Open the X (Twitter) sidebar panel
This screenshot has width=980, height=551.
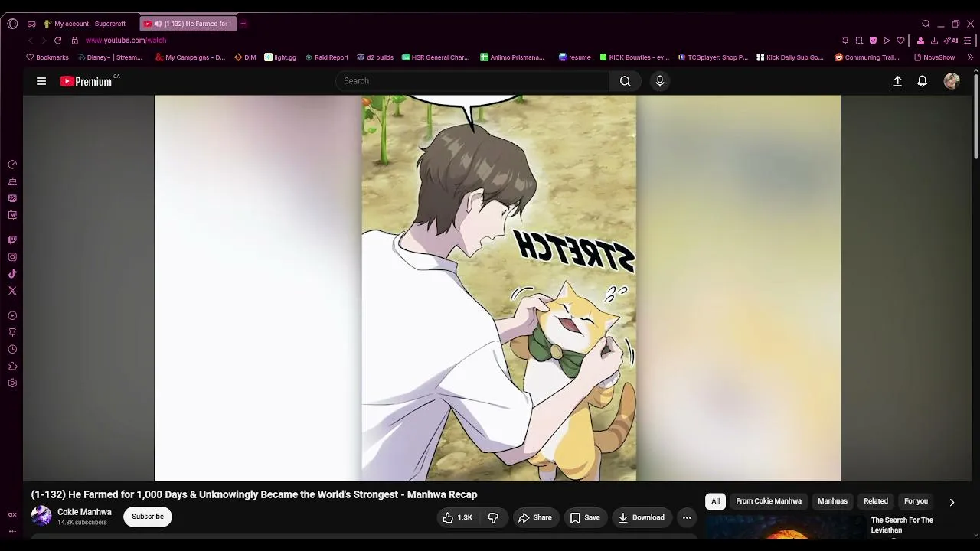[12, 291]
